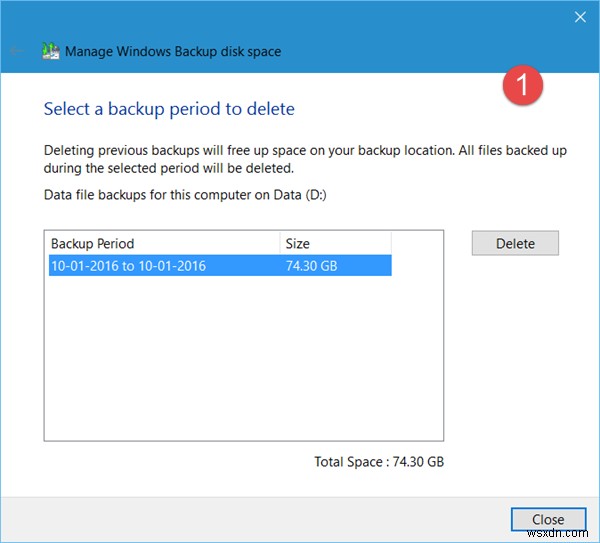Select the 10-01-2016 to 10-01-2016 backup row

coord(220,266)
